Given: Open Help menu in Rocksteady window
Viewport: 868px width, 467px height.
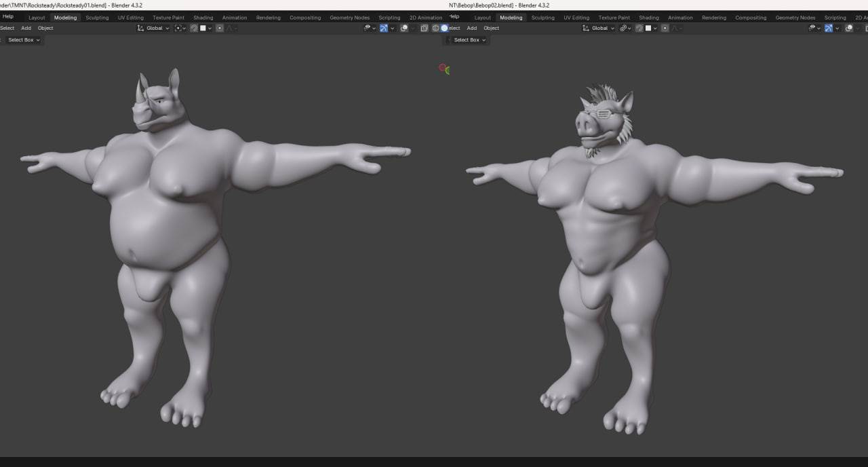Looking at the screenshot, I should [8, 16].
